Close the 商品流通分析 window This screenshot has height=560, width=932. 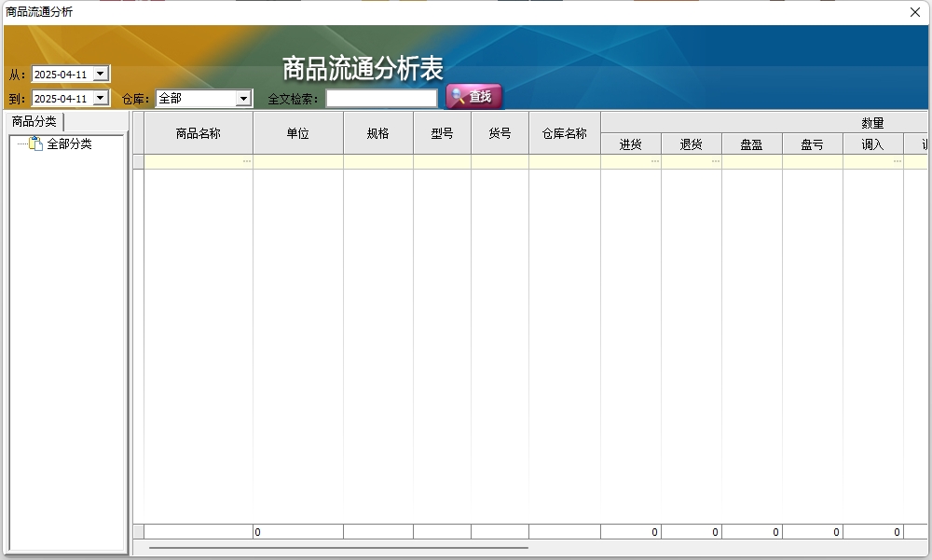point(915,12)
